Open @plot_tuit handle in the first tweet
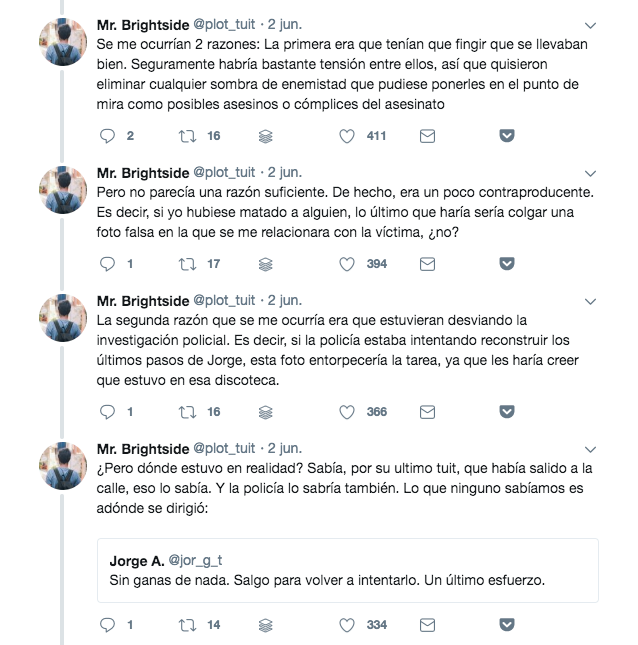Image resolution: width=638 pixels, height=645 pixels. 224,25
